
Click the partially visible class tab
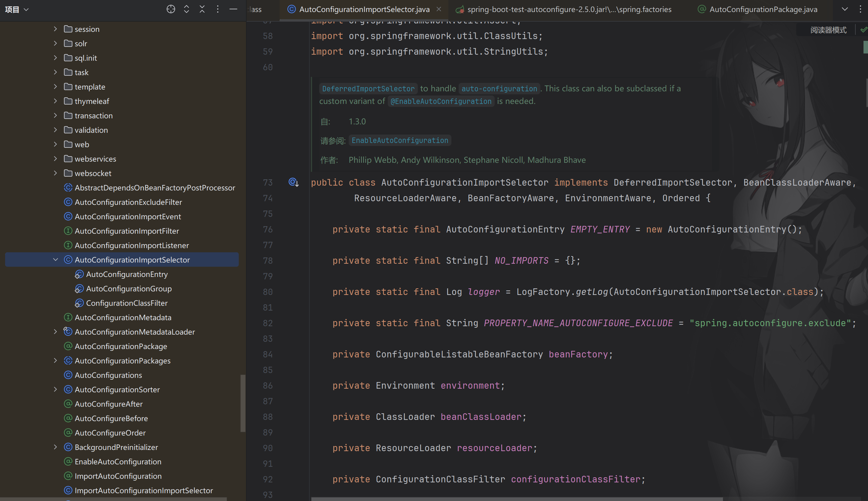point(255,9)
